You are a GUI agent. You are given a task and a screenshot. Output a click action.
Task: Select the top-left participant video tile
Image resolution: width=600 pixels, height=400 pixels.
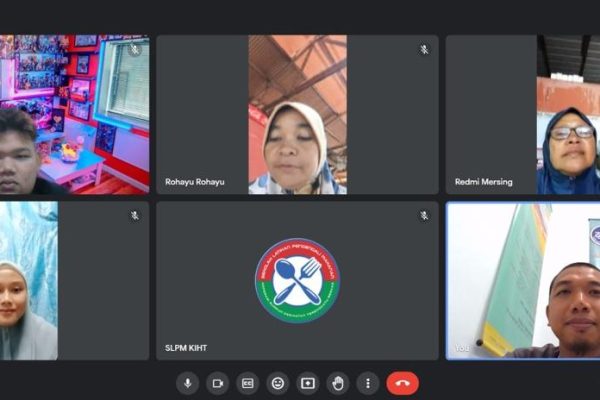pos(74,115)
